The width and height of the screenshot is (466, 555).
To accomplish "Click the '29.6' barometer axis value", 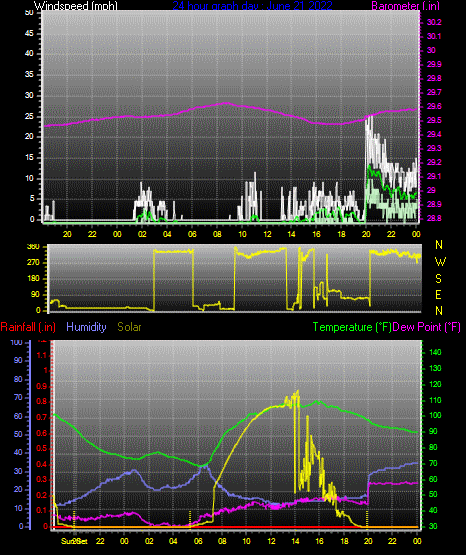I will 434,106.
